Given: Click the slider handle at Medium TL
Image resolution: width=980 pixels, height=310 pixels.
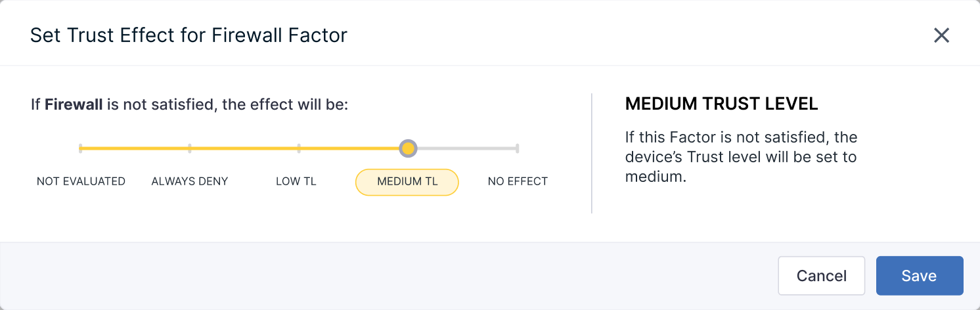Looking at the screenshot, I should (408, 148).
